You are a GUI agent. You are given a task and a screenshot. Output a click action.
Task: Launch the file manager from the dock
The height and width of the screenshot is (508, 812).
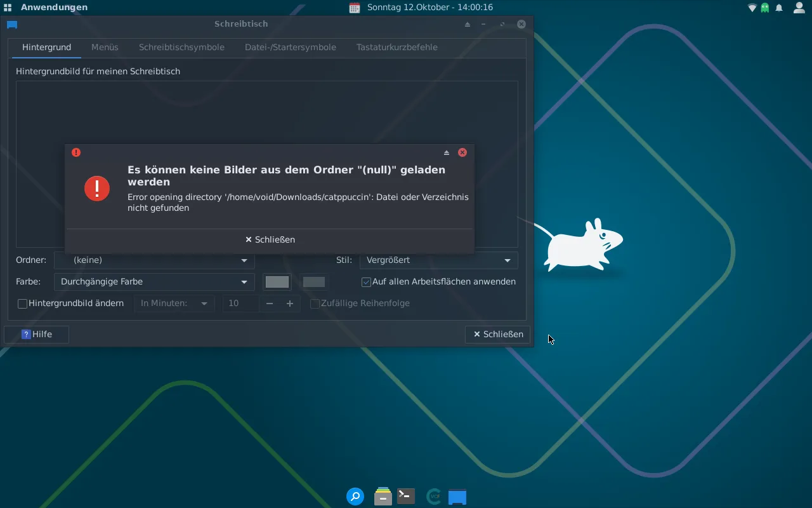pyautogui.click(x=383, y=497)
